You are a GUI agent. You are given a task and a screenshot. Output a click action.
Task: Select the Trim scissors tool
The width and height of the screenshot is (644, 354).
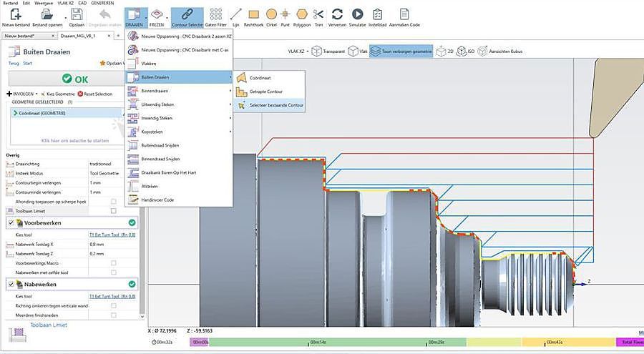pyautogui.click(x=318, y=14)
